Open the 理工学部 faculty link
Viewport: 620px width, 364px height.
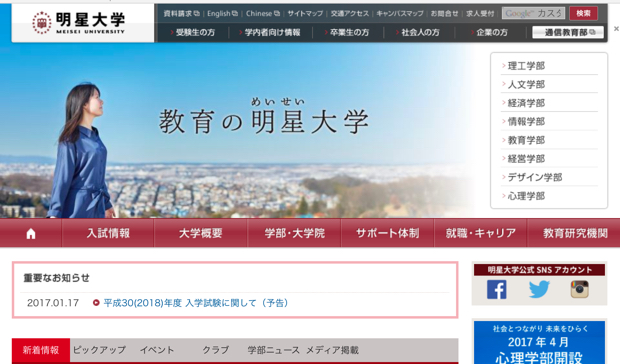coord(526,66)
